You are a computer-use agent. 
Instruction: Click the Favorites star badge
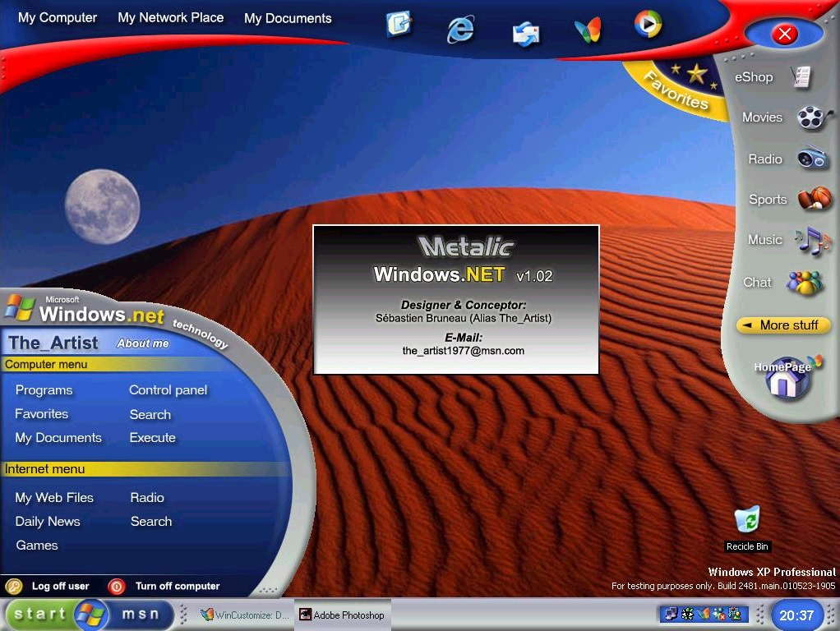679,87
